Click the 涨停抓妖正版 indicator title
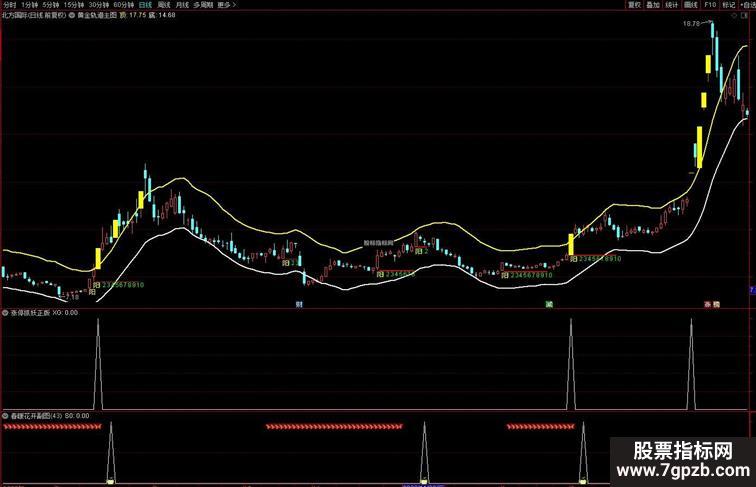 30,312
